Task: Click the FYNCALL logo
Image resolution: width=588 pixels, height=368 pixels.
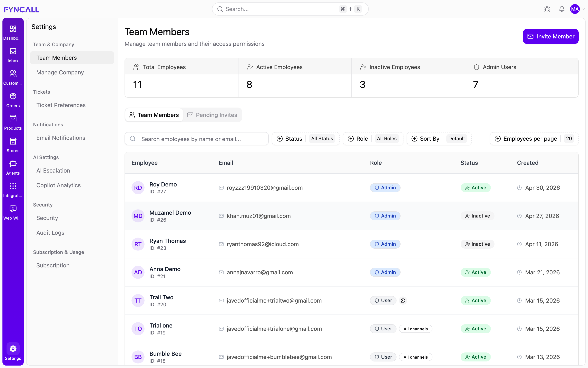Action: (21, 9)
